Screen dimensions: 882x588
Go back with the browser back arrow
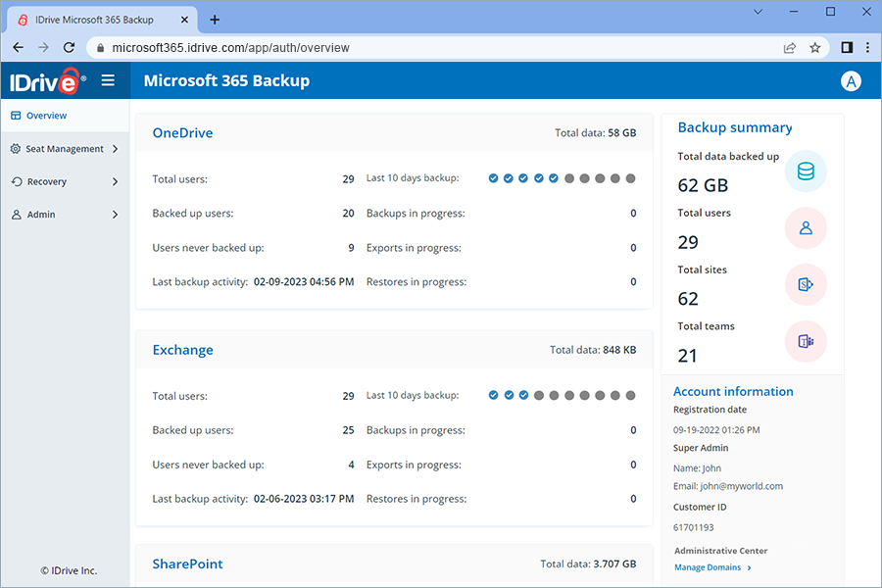pos(18,48)
